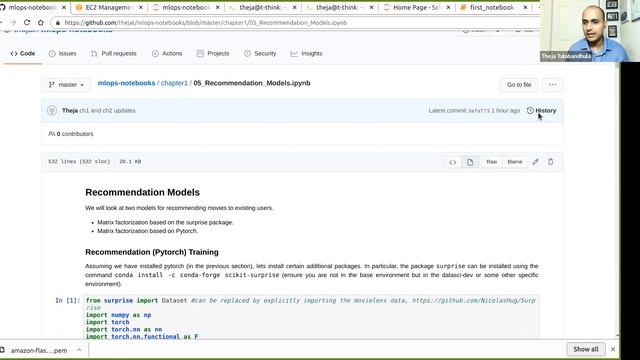Switch to the EC2 Management browser tab
Image resolution: width=640 pixels, height=360 pixels.
[x=109, y=7]
